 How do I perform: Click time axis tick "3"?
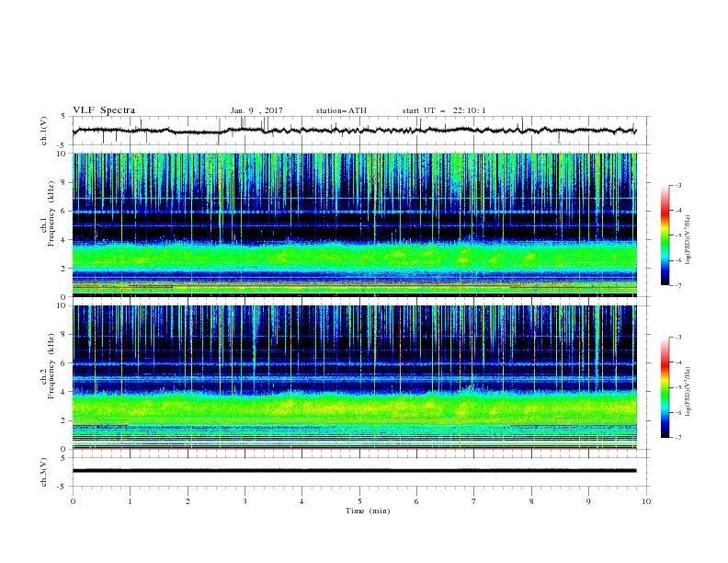coord(245,501)
